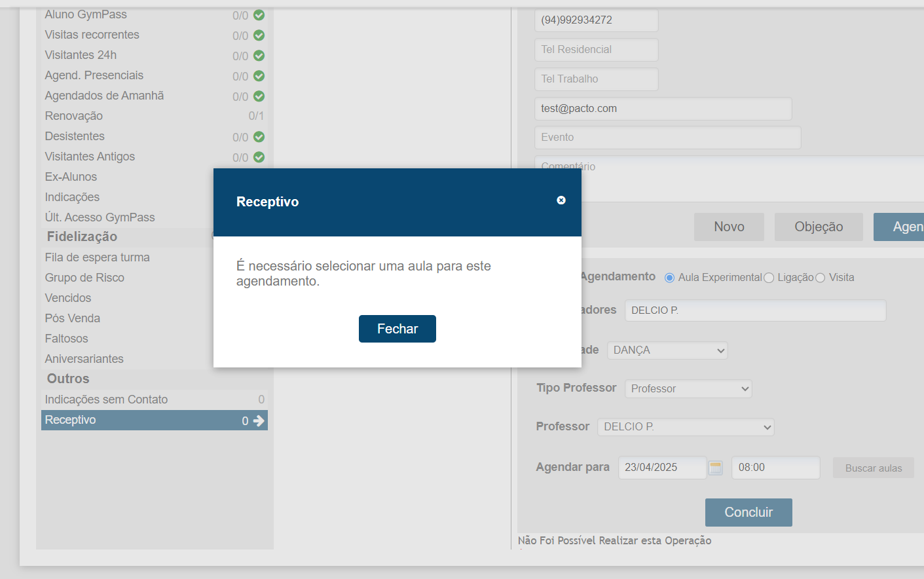
Task: Select the Ligação radio option
Action: (769, 278)
